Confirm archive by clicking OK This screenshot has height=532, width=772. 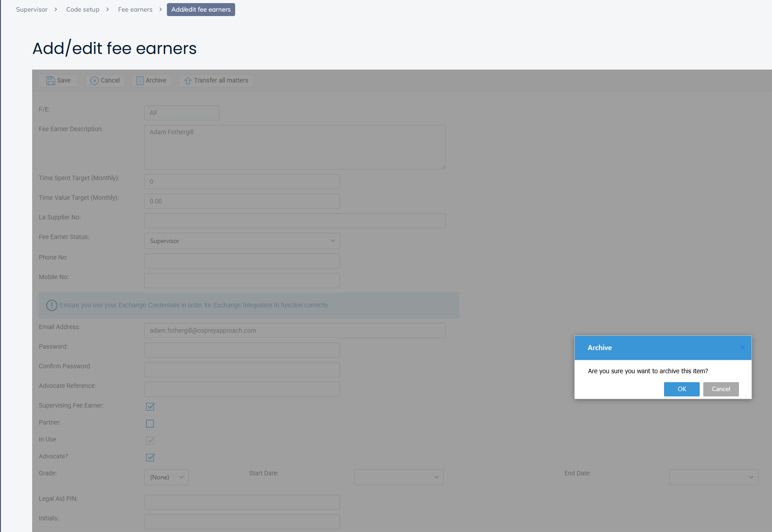tap(681, 389)
